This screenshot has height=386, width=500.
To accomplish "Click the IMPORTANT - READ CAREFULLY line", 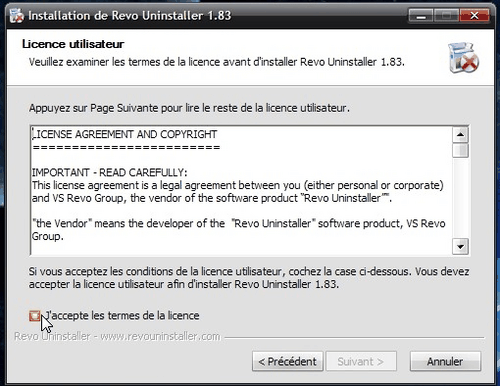I will pos(110,173).
